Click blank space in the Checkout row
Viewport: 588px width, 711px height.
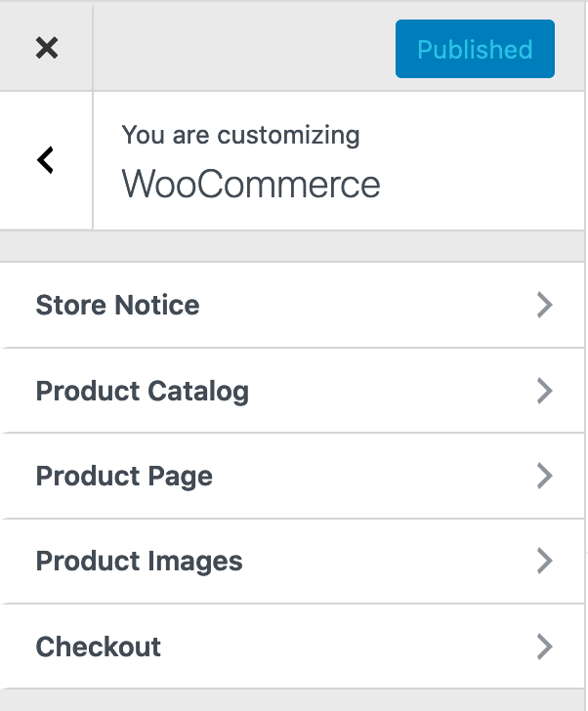[x=342, y=647]
